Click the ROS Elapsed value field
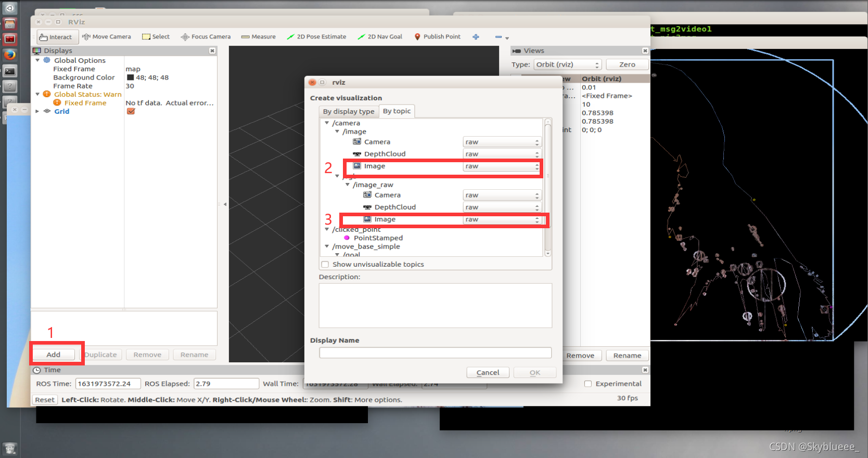Viewport: 868px width, 458px height. 226,384
